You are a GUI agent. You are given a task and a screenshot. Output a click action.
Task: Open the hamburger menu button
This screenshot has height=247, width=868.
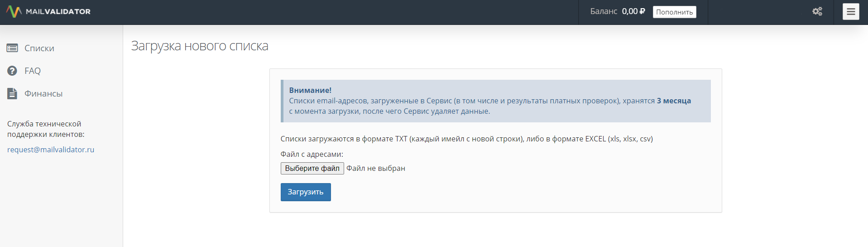click(x=851, y=12)
